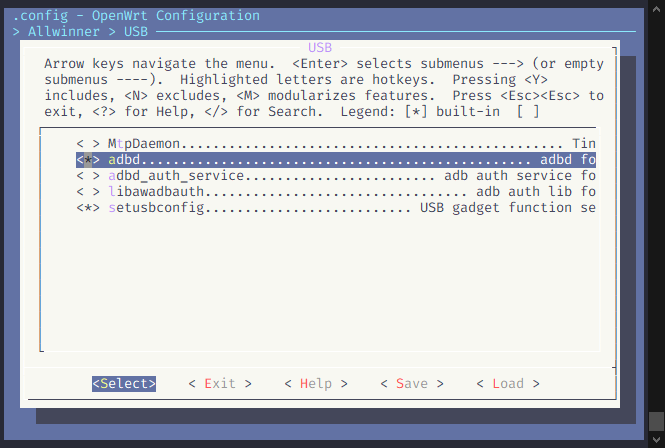665x448 pixels.
Task: Click the centered USB dialog title
Action: [320, 48]
